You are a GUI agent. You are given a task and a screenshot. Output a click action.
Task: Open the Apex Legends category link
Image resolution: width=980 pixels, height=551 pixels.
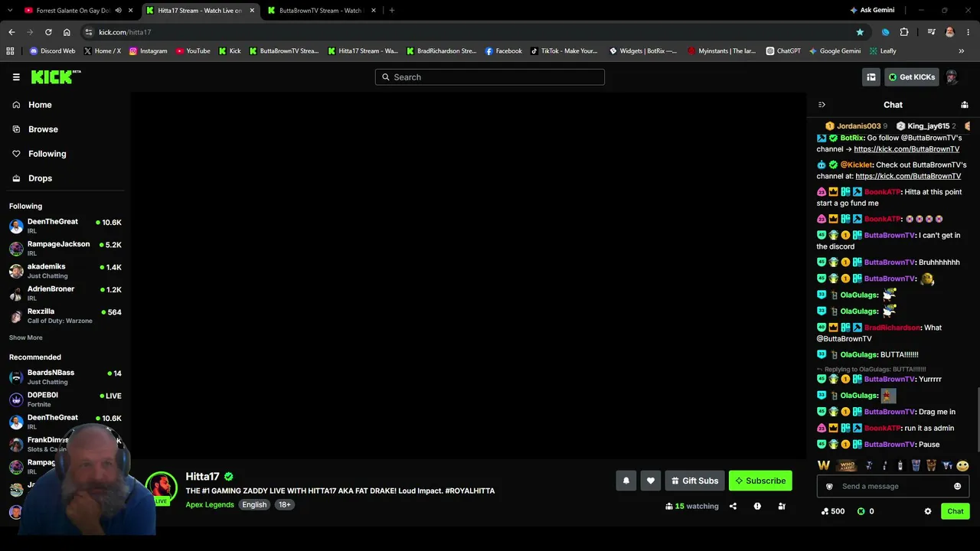210,505
